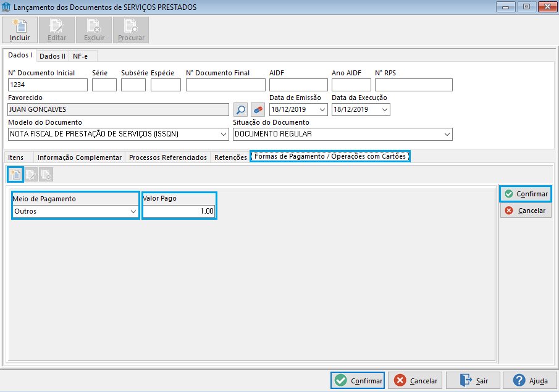Maximize the window

(x=526, y=7)
